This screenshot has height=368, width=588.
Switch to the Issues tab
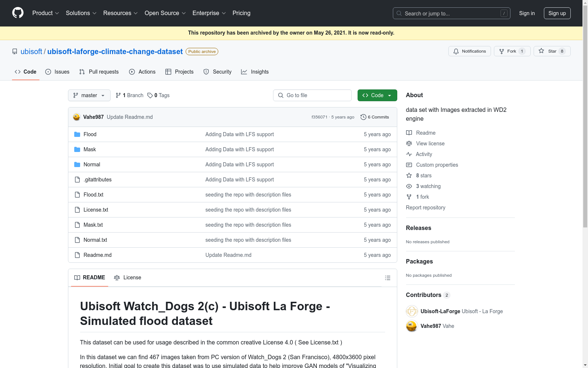click(x=57, y=72)
